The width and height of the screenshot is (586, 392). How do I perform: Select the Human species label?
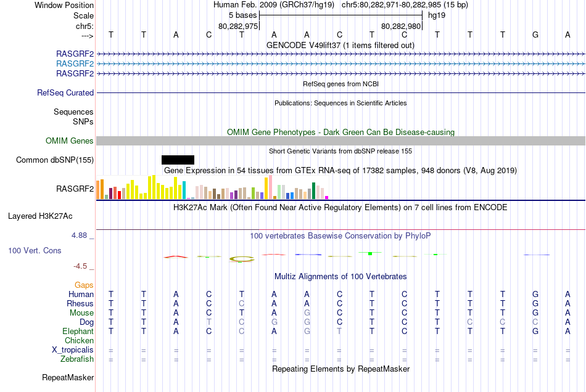click(x=81, y=295)
